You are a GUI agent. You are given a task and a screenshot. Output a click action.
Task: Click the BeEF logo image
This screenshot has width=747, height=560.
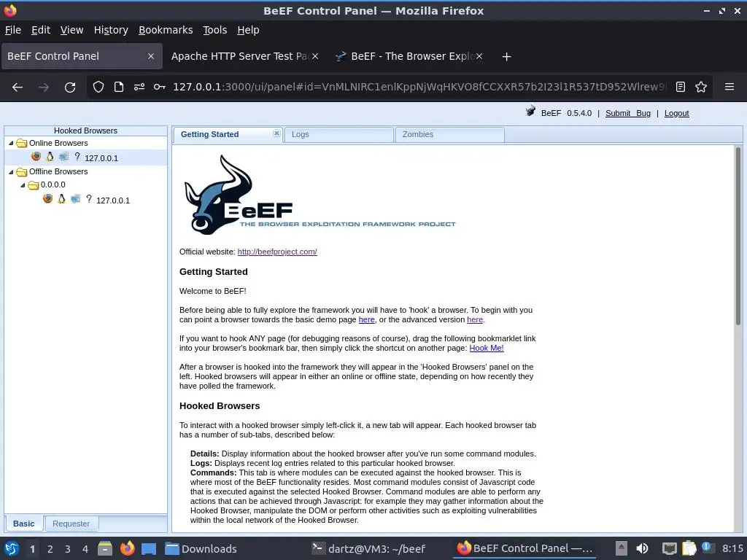pyautogui.click(x=320, y=195)
